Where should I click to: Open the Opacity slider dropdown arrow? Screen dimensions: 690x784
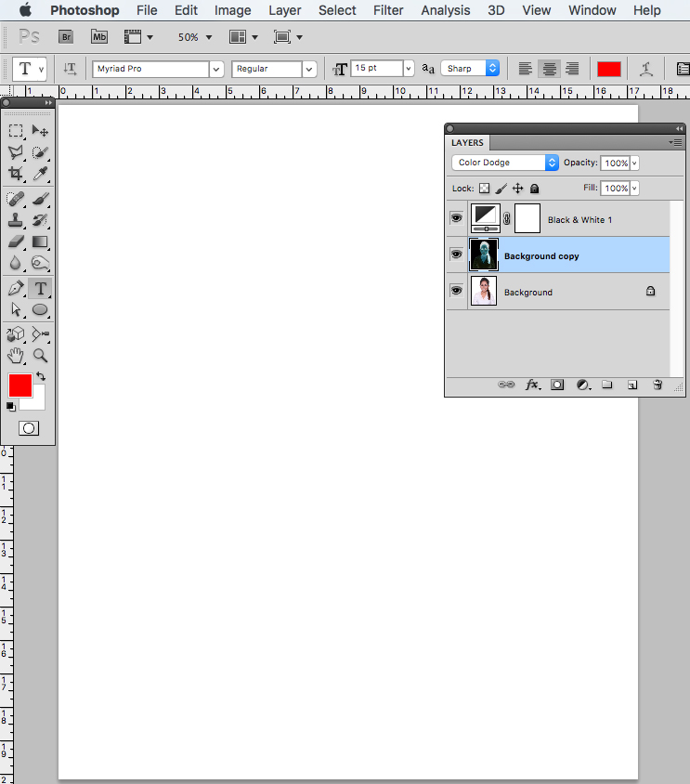634,163
